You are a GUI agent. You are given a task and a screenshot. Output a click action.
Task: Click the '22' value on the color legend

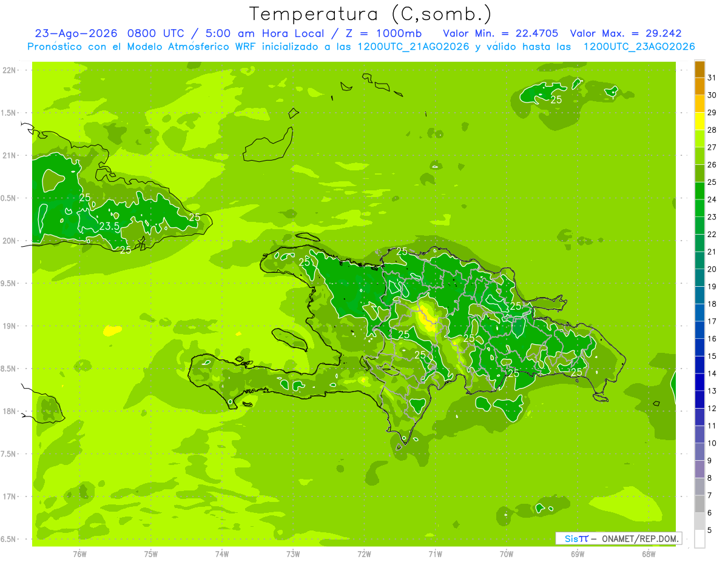(x=712, y=234)
